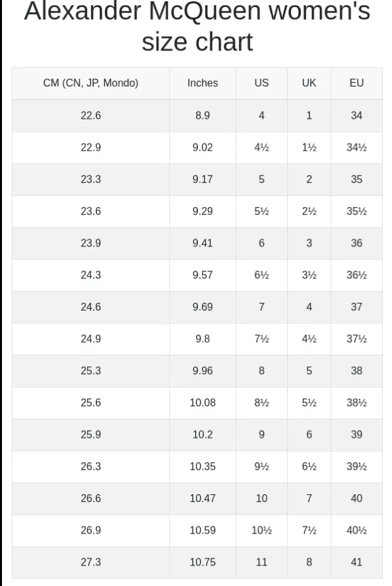Image resolution: width=392 pixels, height=586 pixels.
Task: Click the Alexander McQueen women's size chart title
Action: pyautogui.click(x=197, y=26)
